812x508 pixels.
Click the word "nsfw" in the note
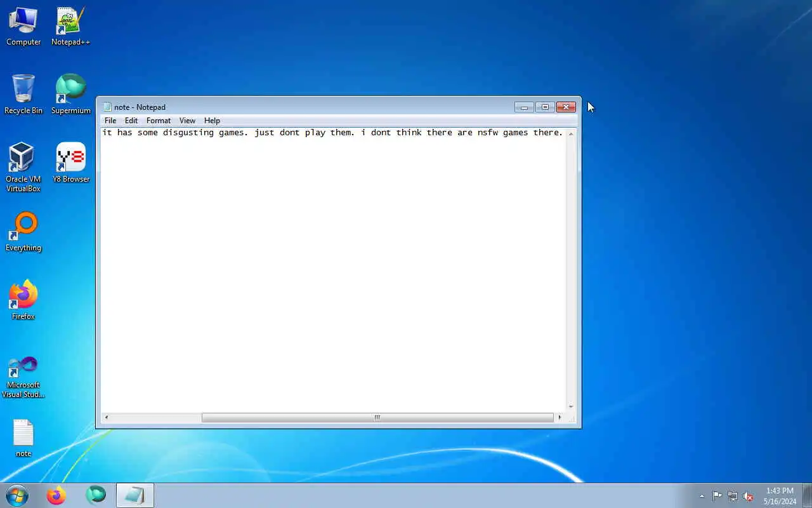(x=488, y=133)
